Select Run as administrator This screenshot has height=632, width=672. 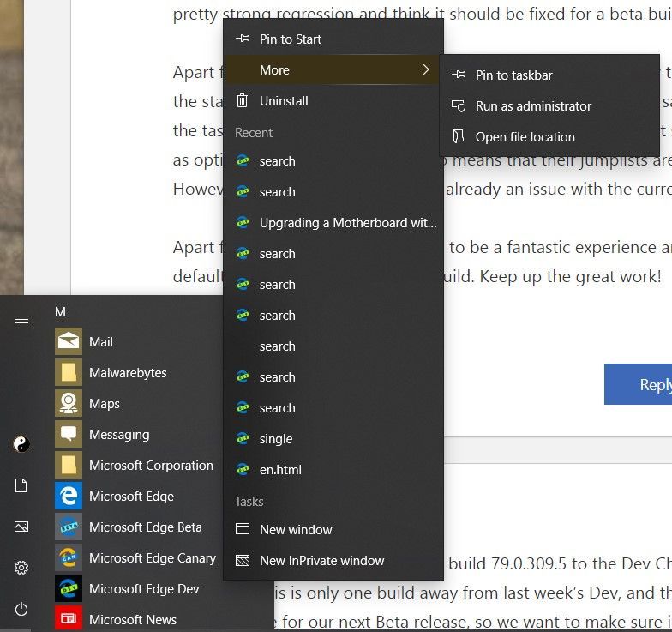[549, 106]
